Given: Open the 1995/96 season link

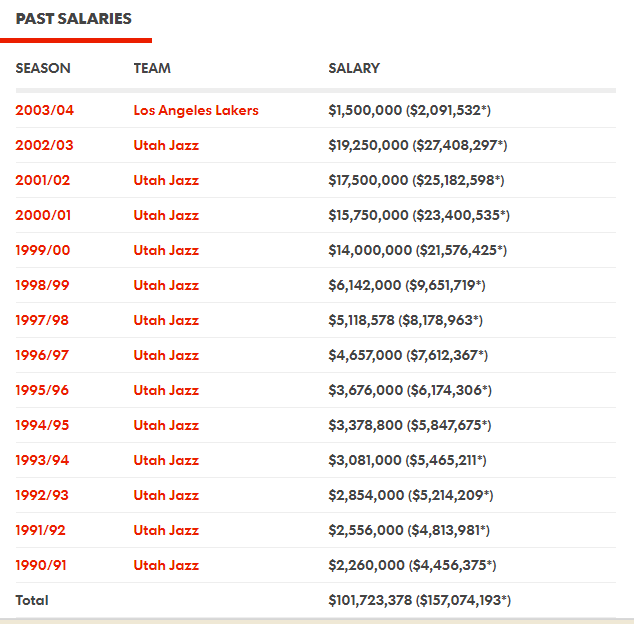Looking at the screenshot, I should tap(42, 390).
